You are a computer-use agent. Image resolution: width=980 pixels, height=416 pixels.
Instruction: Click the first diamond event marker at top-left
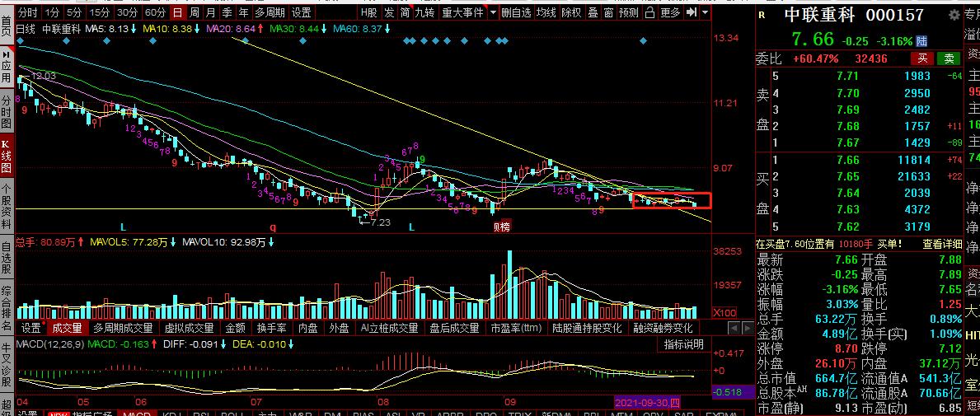(x=20, y=41)
